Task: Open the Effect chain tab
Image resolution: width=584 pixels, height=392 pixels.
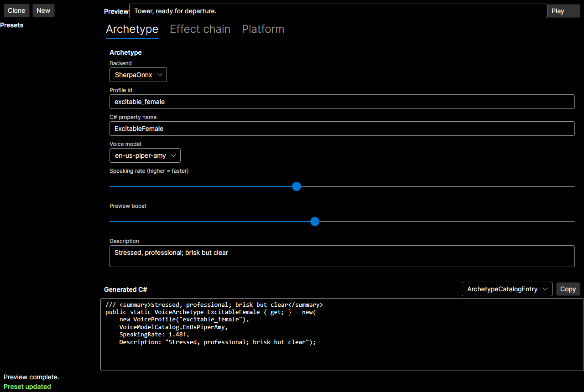Action: pyautogui.click(x=200, y=29)
